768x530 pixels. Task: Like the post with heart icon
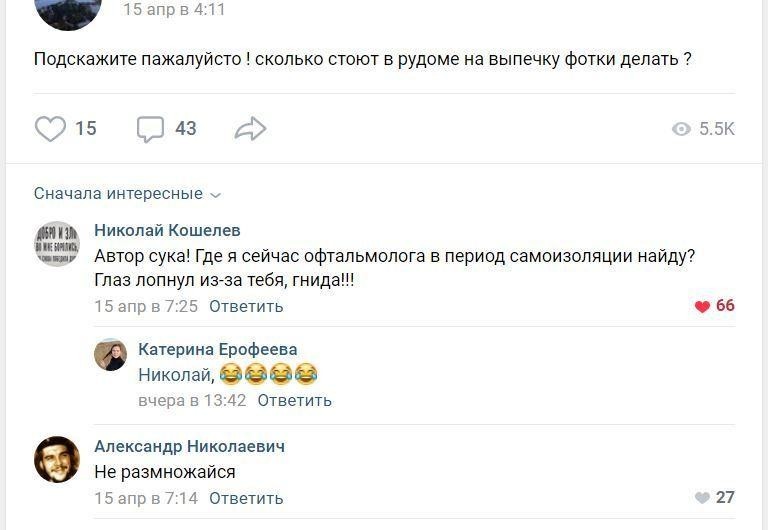[x=50, y=129]
